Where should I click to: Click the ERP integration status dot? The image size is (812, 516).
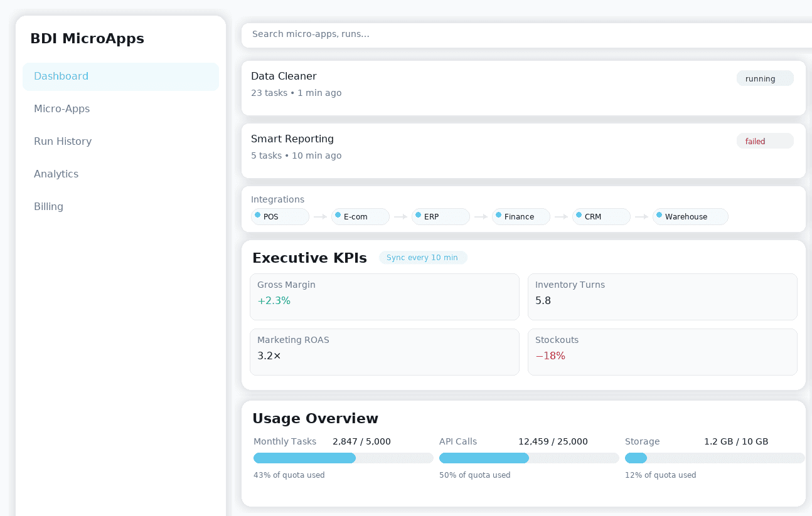click(418, 215)
